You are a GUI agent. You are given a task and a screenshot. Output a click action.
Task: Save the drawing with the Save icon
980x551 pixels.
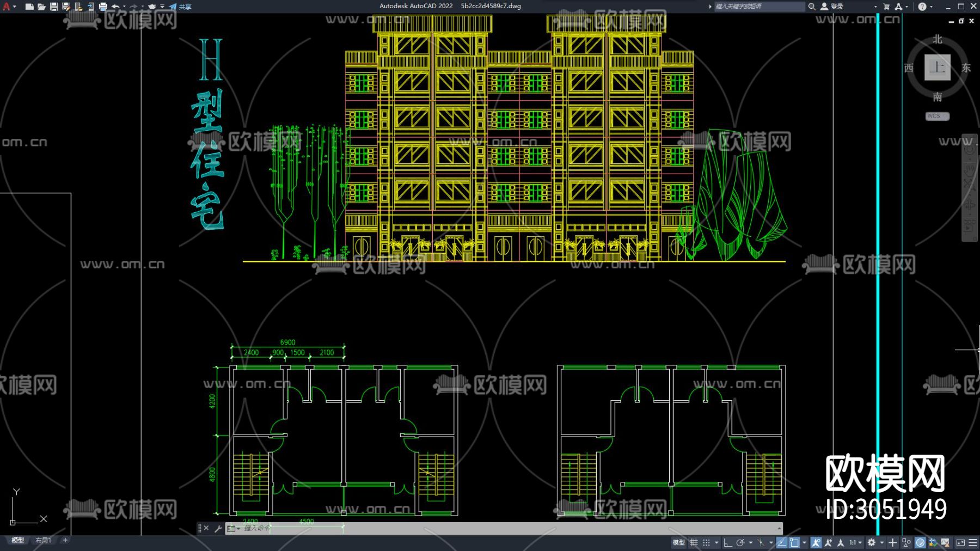[54, 7]
